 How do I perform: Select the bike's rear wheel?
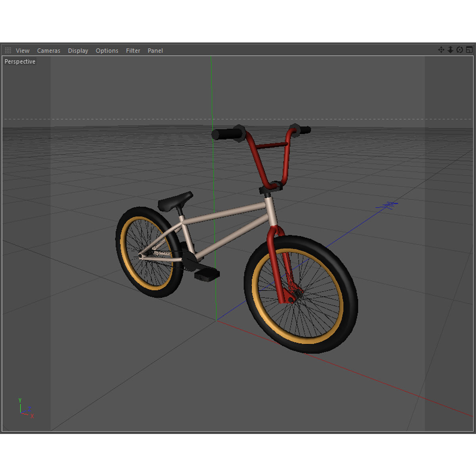tap(149, 252)
